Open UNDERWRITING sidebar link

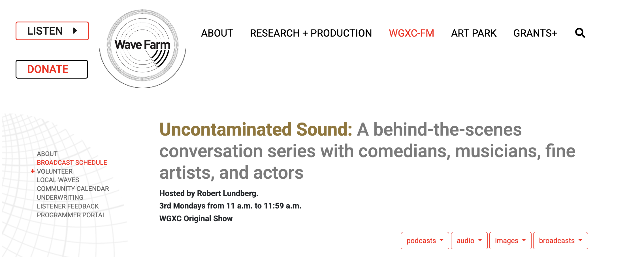pos(60,197)
